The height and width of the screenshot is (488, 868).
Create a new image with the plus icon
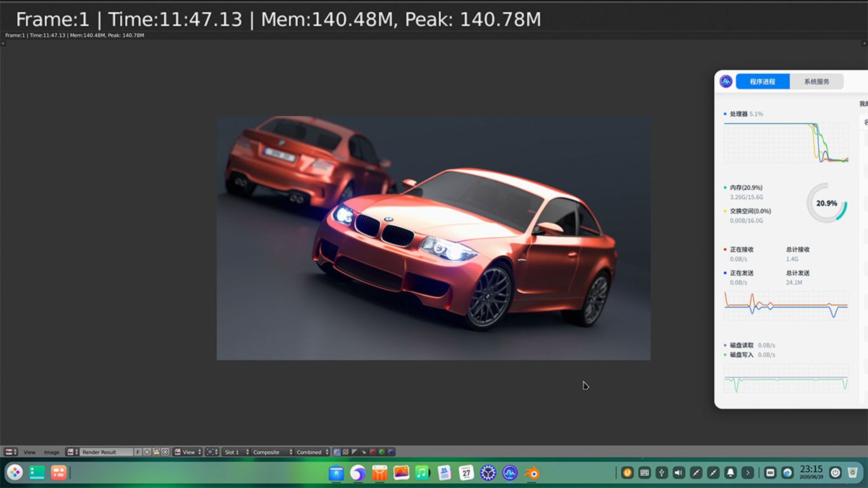(x=147, y=452)
